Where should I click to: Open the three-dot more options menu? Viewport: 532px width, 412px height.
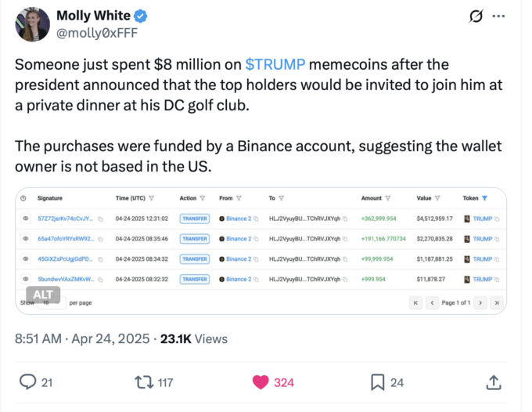tap(498, 16)
